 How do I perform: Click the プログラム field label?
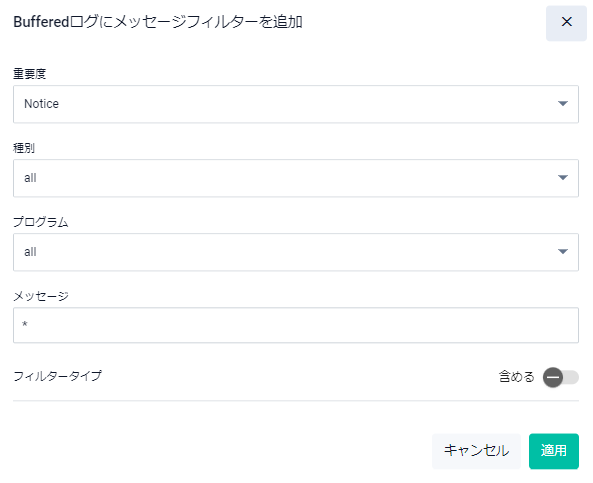[x=41, y=222]
